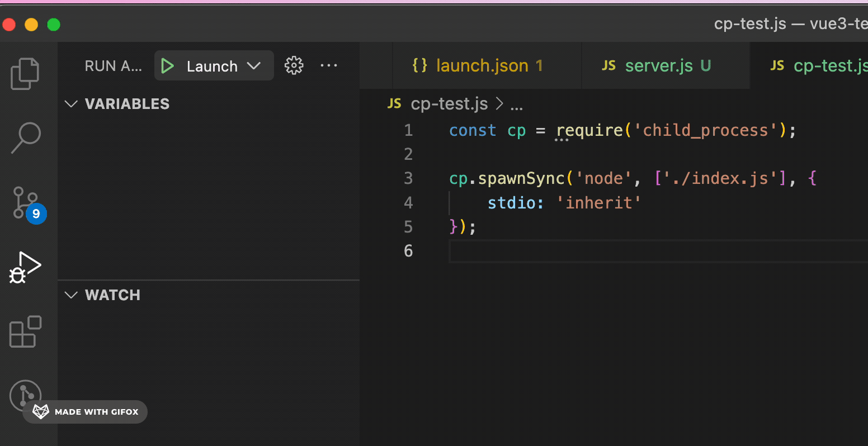Open the Git graph icon in activity bar

(25, 395)
